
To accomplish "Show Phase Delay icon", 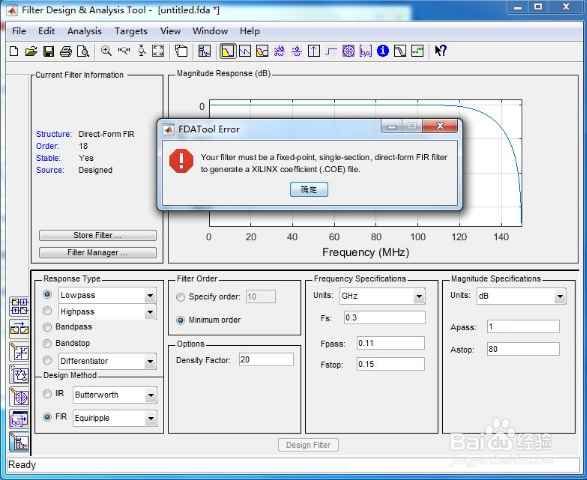I will [296, 51].
